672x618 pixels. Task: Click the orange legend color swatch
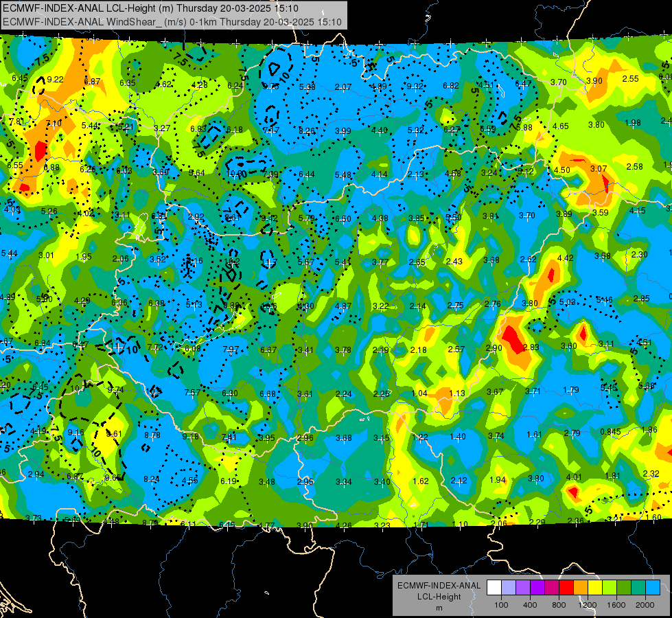(x=581, y=587)
